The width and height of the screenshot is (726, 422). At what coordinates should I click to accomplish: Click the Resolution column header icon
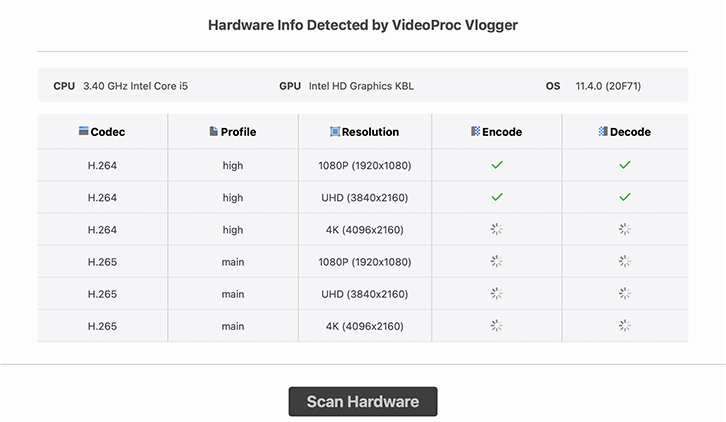pos(334,131)
